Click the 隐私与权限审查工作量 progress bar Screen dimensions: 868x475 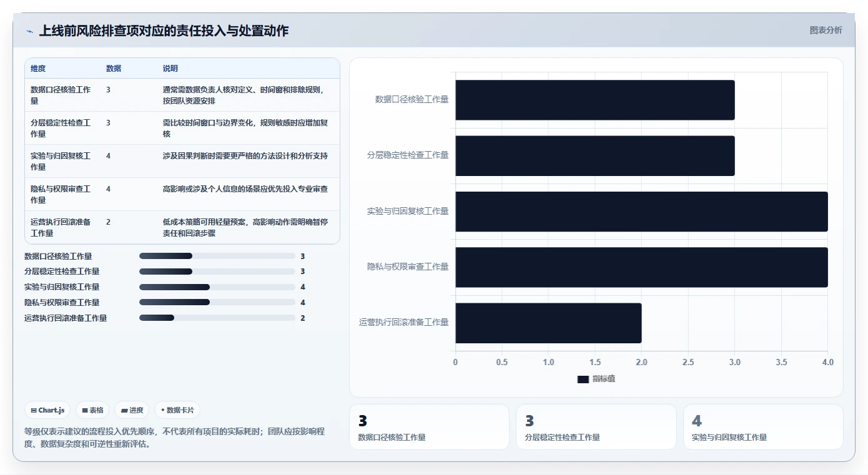[x=217, y=303]
